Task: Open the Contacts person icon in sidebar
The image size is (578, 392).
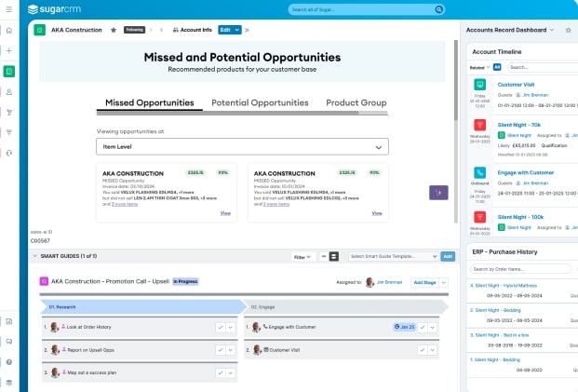Action: [x=9, y=91]
